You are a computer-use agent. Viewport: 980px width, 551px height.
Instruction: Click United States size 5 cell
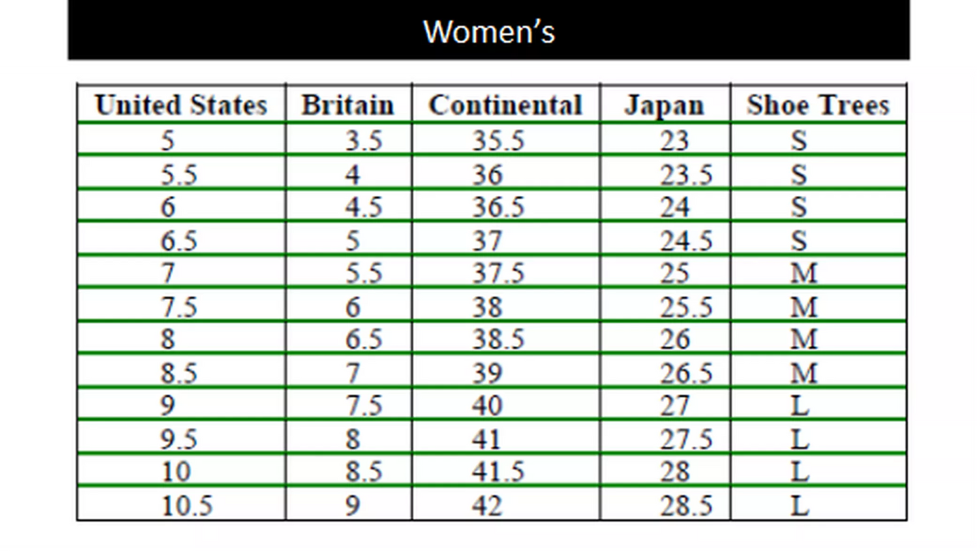tap(168, 140)
